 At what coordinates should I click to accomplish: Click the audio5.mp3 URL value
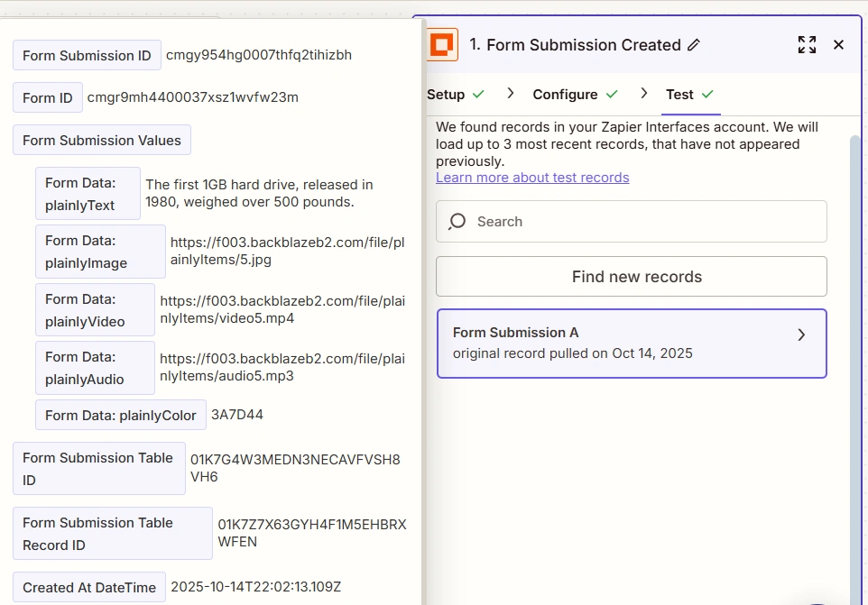[x=282, y=367]
